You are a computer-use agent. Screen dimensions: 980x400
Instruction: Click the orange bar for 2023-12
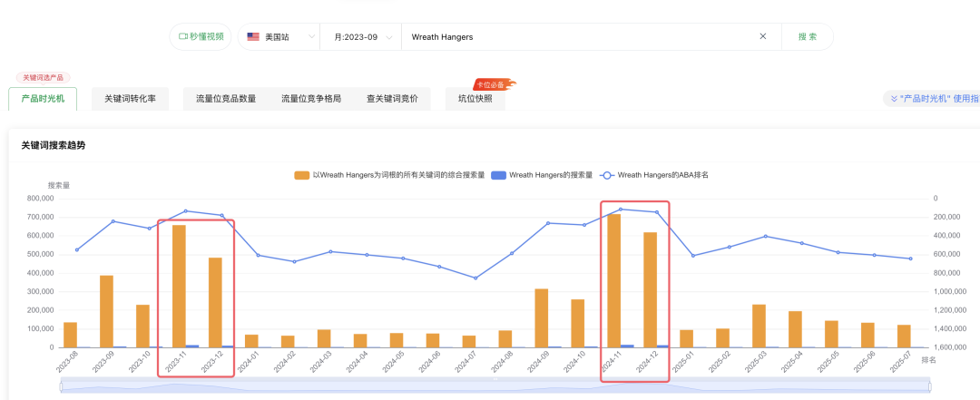(x=215, y=303)
